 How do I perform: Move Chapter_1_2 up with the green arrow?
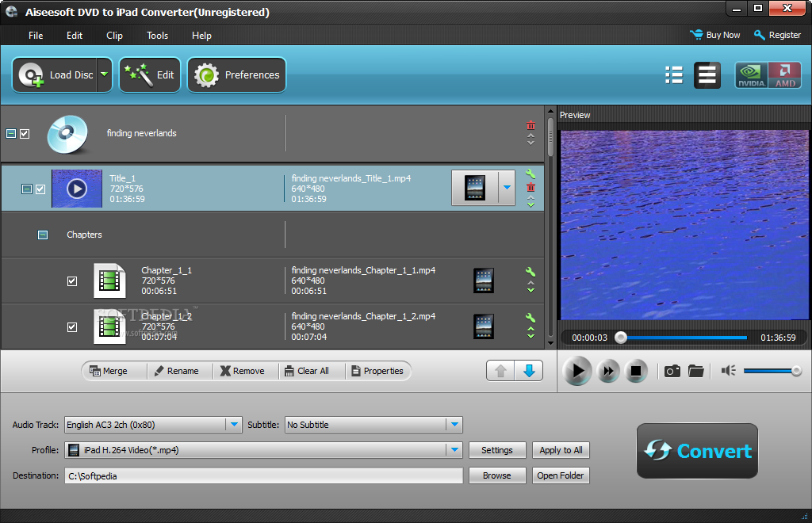click(530, 329)
